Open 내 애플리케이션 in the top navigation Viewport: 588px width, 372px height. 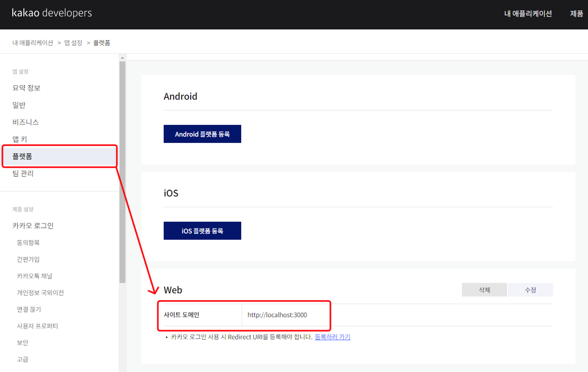tap(528, 14)
